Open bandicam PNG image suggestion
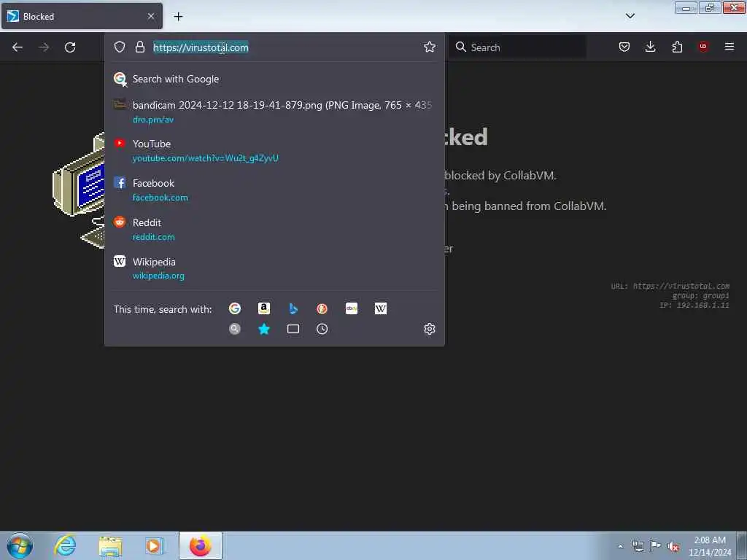 274,112
